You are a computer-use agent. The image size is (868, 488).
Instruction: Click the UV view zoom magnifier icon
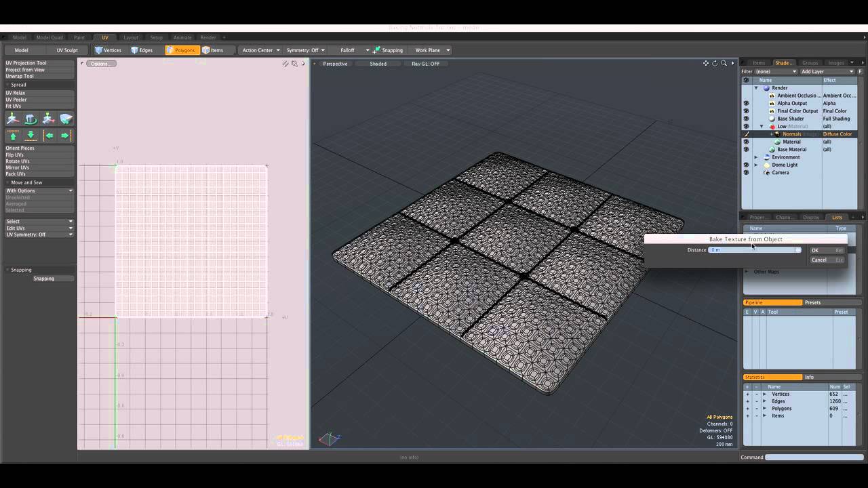294,64
